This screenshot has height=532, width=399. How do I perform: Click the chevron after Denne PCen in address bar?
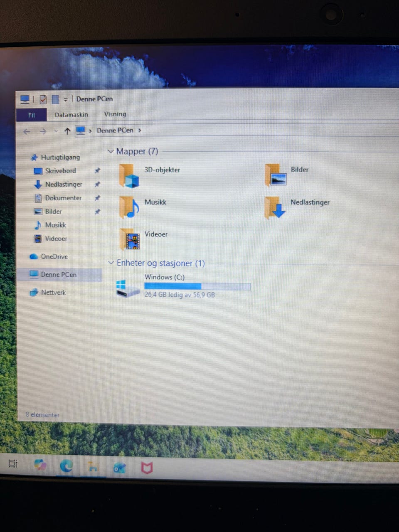140,131
